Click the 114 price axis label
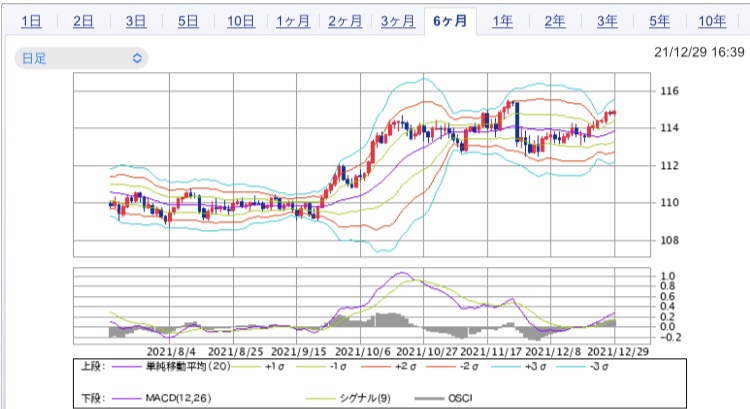 (x=669, y=128)
